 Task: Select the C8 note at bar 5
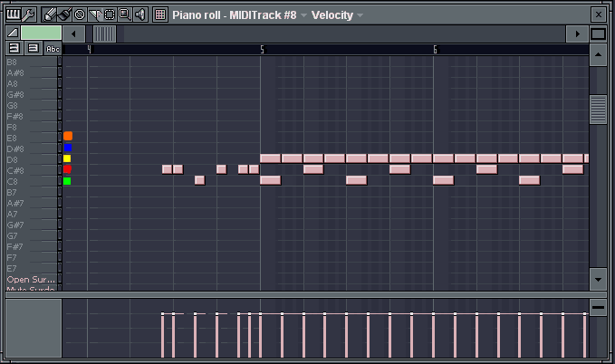(x=271, y=180)
